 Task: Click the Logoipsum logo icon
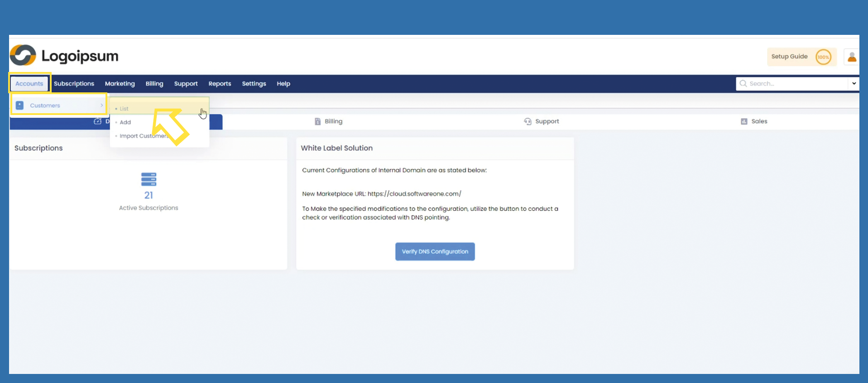click(x=23, y=56)
